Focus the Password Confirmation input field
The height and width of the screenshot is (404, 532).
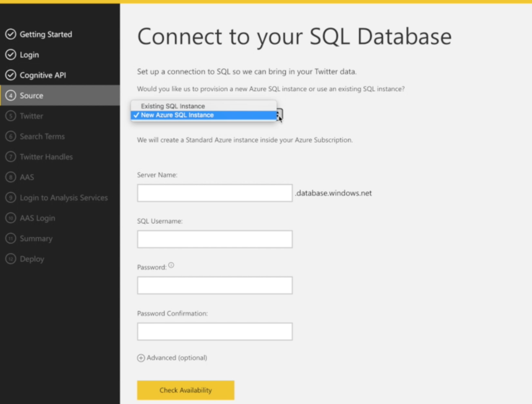pyautogui.click(x=215, y=331)
